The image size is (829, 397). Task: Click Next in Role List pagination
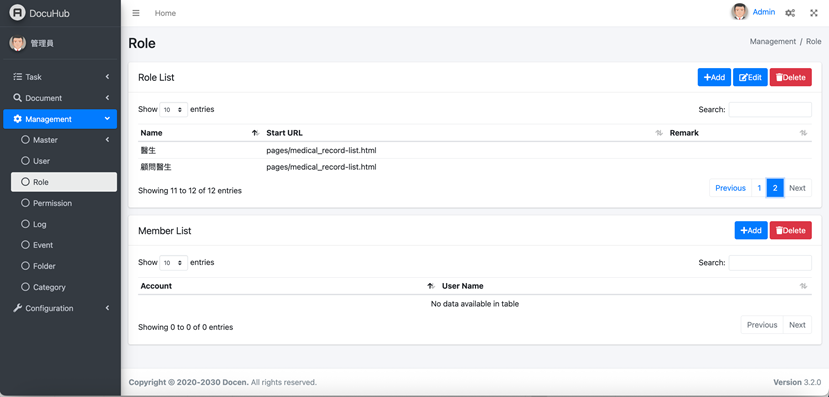[797, 188]
